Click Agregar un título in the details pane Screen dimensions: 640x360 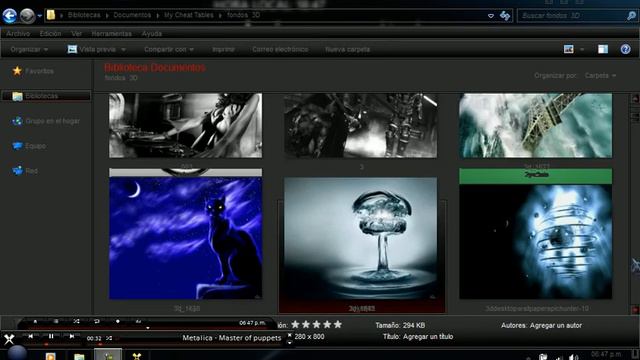click(428, 337)
